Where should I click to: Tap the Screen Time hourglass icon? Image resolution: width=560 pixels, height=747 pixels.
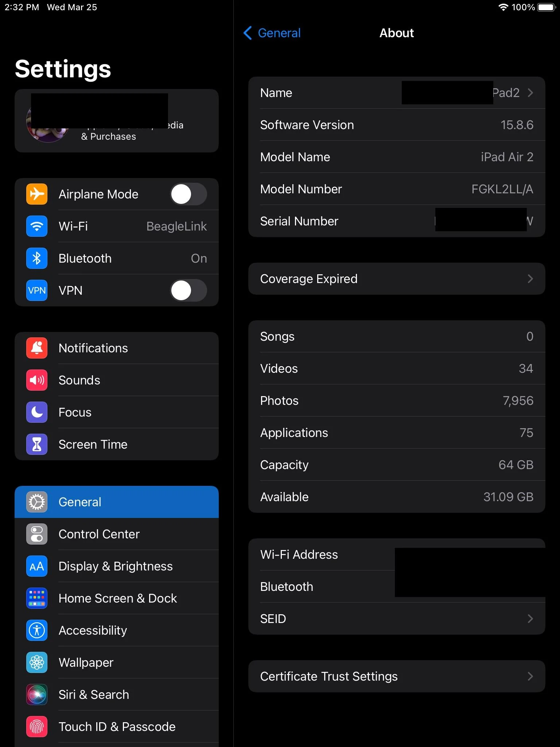(37, 444)
